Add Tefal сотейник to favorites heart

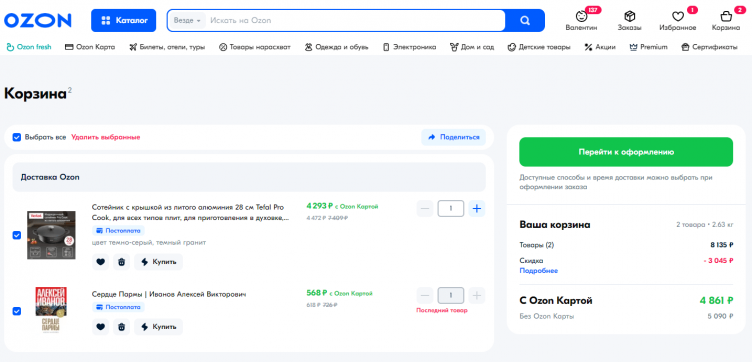click(x=100, y=262)
